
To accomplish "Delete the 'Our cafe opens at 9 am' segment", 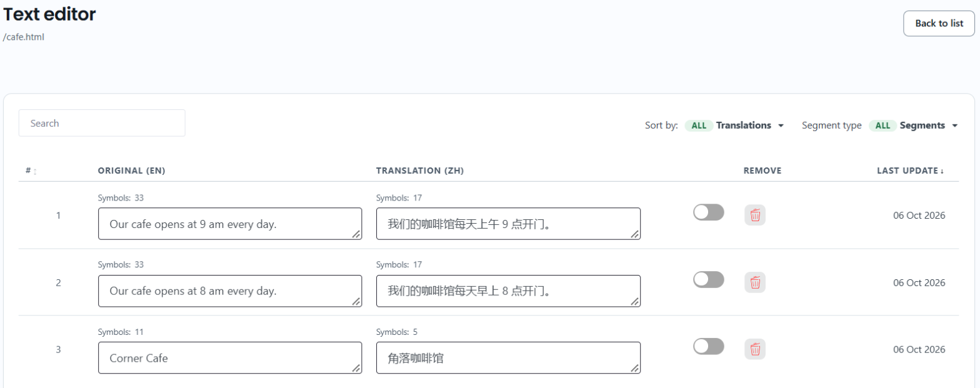I will click(x=755, y=215).
